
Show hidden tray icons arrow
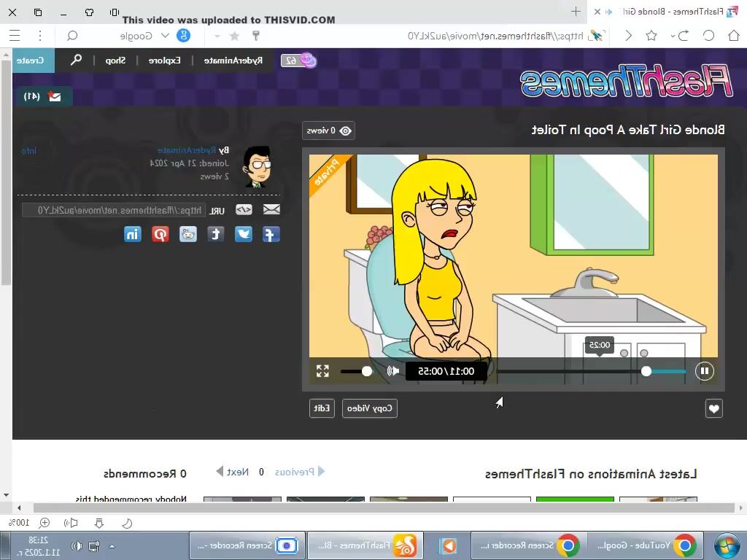pos(112,546)
